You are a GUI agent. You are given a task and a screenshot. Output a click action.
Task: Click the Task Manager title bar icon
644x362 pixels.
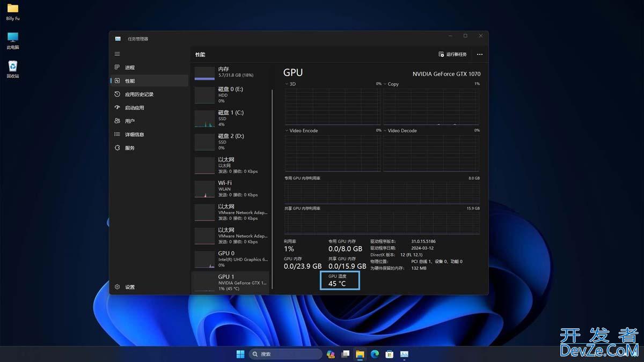point(118,39)
